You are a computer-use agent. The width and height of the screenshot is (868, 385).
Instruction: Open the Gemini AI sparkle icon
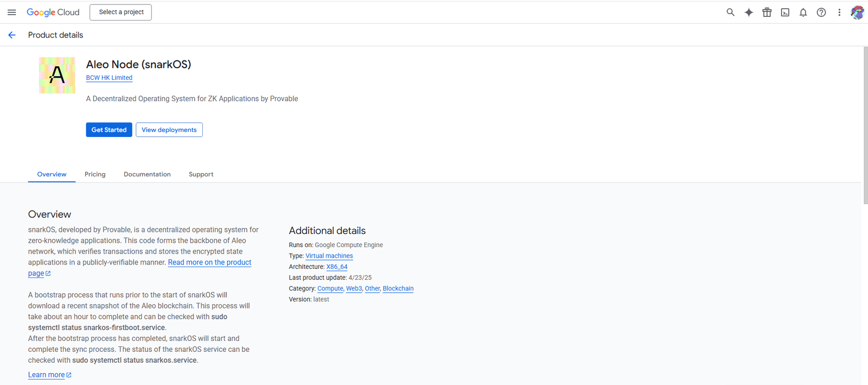[x=749, y=12]
